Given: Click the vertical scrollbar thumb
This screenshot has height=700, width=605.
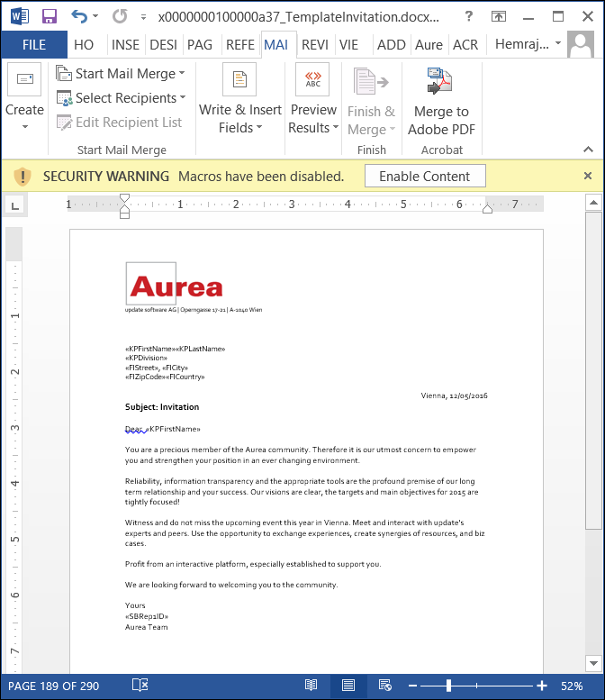Looking at the screenshot, I should 593,370.
